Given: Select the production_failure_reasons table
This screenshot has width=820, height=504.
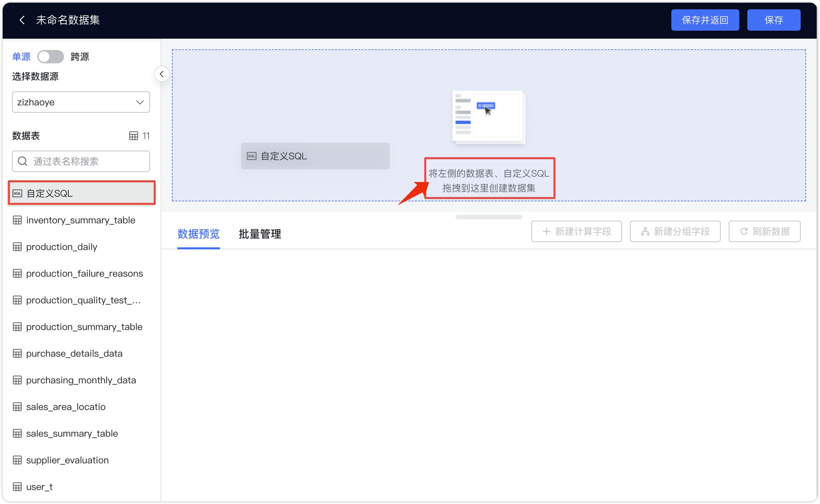Looking at the screenshot, I should (x=82, y=273).
